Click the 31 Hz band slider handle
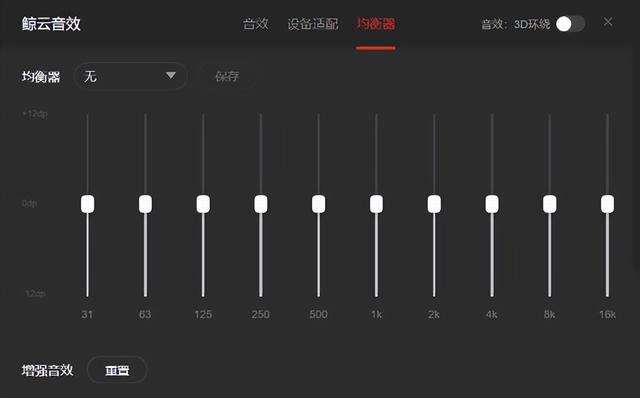The height and width of the screenshot is (398, 640). click(x=87, y=204)
